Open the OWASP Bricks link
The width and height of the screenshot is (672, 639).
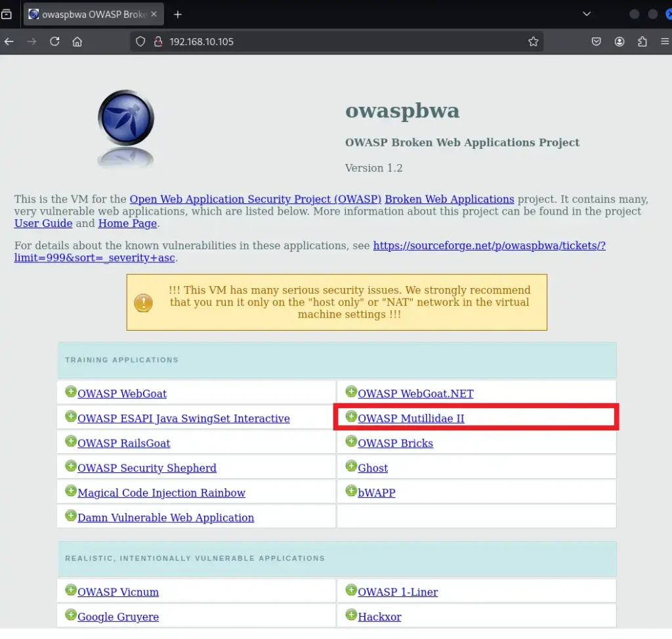[x=396, y=443]
